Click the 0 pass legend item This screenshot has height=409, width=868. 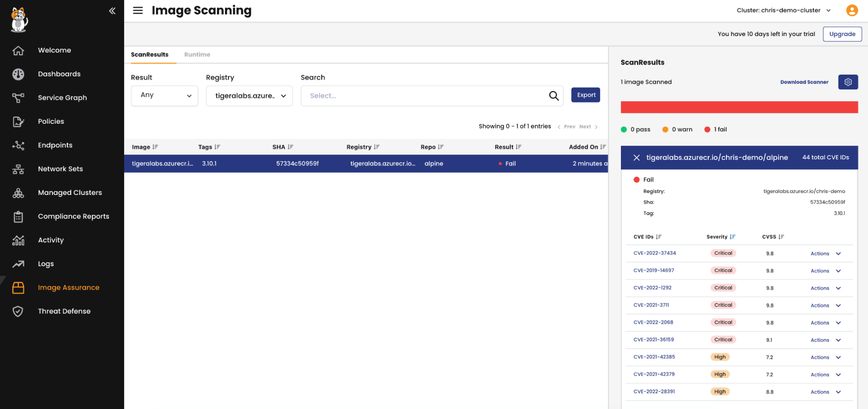[x=636, y=129]
